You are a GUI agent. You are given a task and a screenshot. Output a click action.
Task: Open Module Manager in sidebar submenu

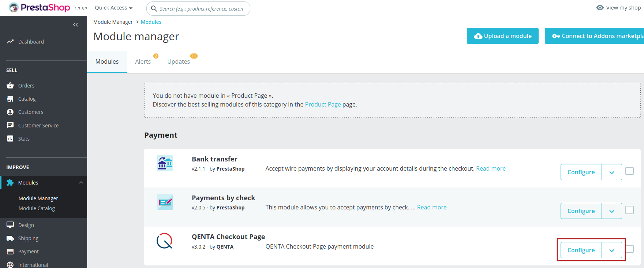(38, 198)
